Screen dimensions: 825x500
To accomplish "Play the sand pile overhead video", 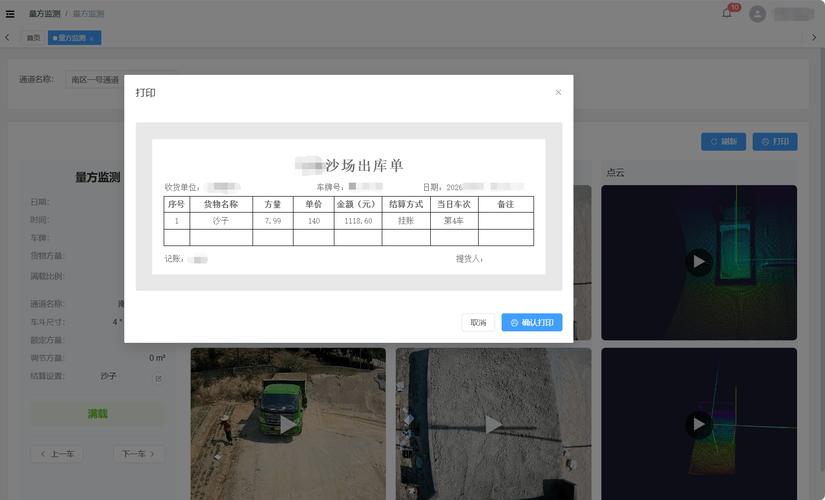I will [x=493, y=424].
